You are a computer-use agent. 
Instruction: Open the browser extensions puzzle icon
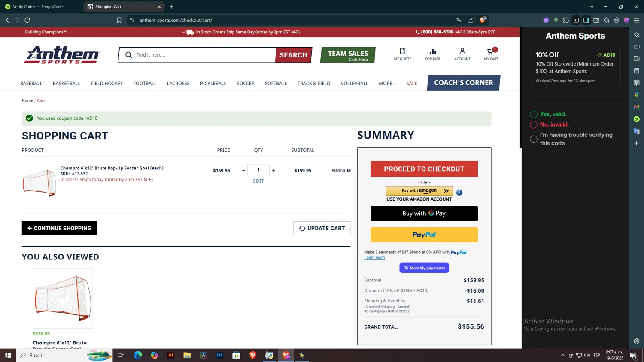pos(566,20)
